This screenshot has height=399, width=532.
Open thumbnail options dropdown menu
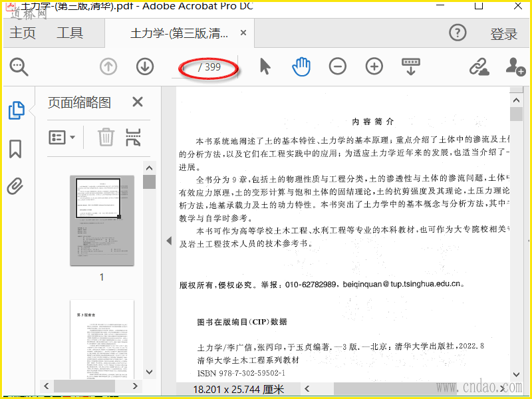click(62, 138)
